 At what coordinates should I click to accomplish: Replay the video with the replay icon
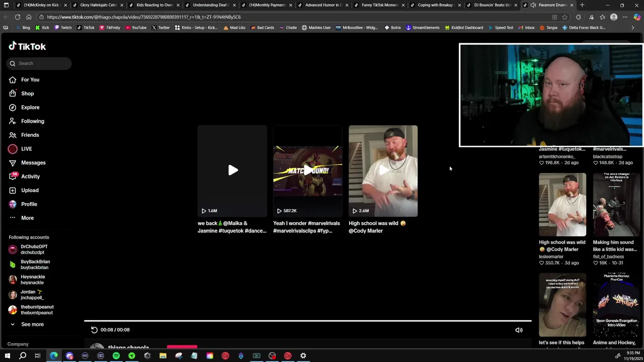[94, 330]
